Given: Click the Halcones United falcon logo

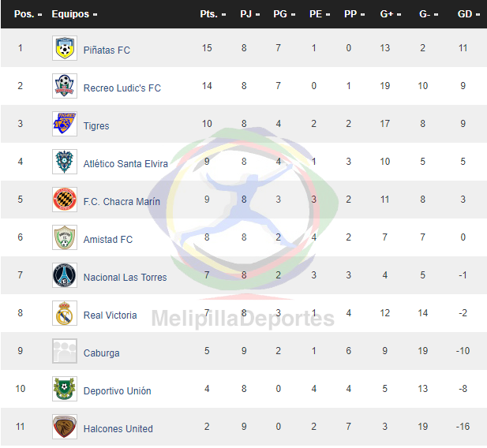Looking at the screenshot, I should click(65, 427).
